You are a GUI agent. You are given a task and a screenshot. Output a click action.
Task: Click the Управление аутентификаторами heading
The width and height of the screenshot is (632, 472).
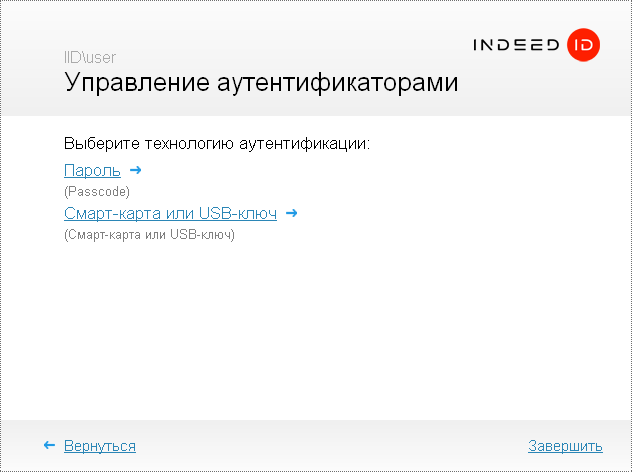point(261,83)
